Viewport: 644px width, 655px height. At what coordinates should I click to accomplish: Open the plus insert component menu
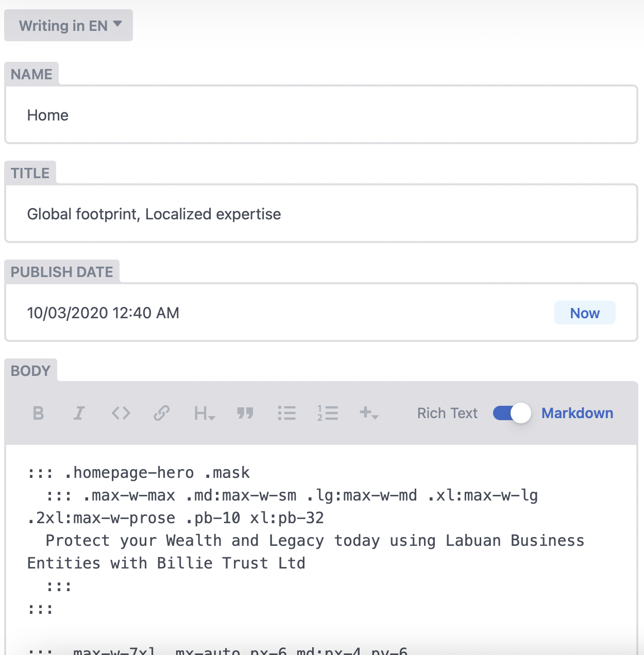(x=369, y=413)
